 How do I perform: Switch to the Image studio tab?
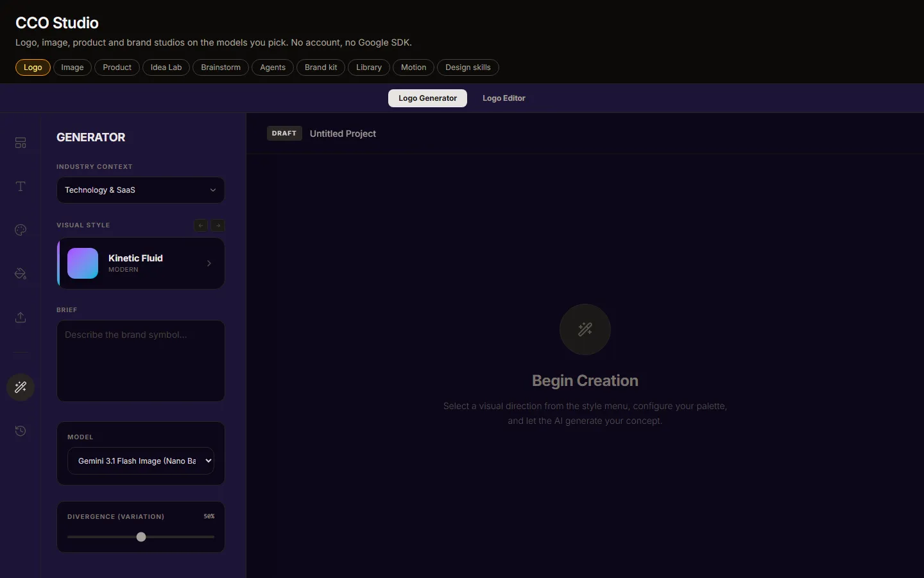point(73,67)
